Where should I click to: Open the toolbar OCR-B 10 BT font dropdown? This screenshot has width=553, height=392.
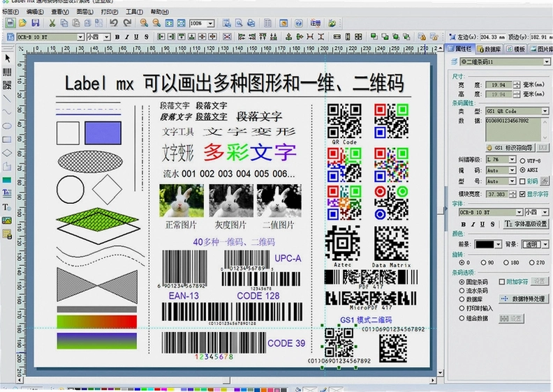pyautogui.click(x=80, y=37)
